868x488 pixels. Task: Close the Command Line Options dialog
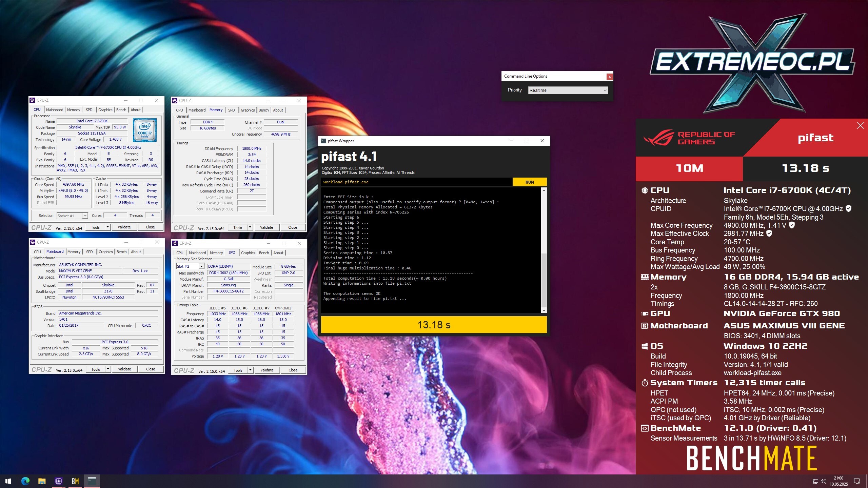point(609,77)
